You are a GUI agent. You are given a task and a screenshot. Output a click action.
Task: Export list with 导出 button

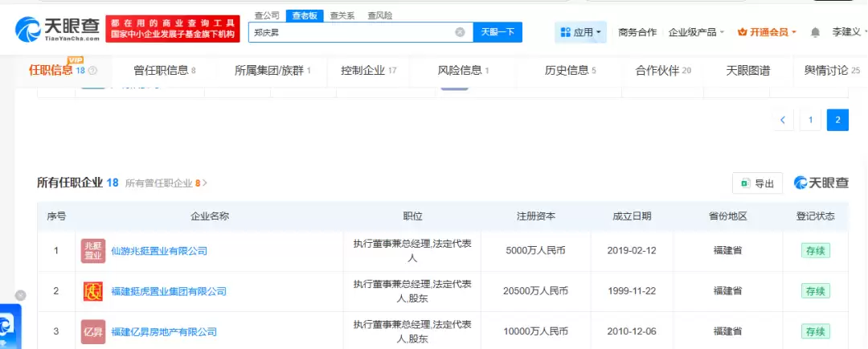click(757, 183)
